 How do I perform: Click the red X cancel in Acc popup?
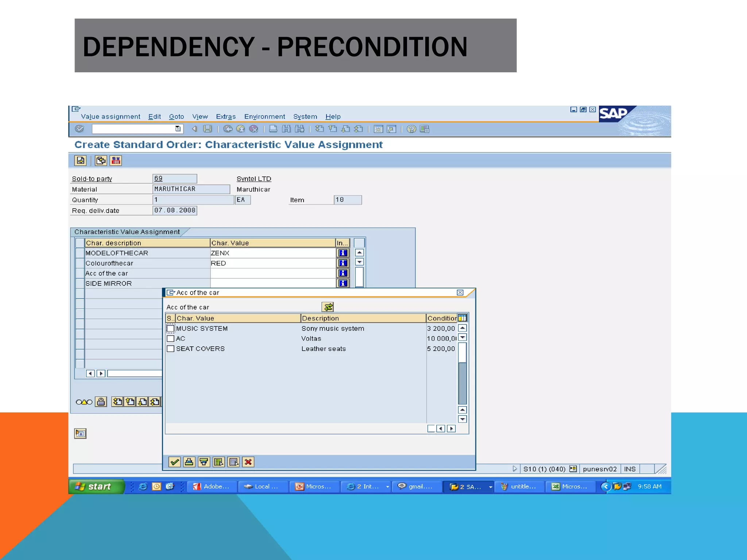pyautogui.click(x=248, y=462)
